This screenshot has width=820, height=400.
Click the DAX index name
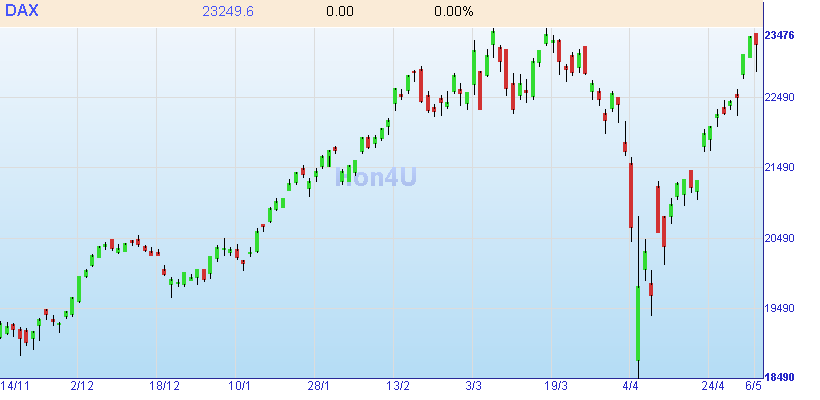tap(21, 10)
